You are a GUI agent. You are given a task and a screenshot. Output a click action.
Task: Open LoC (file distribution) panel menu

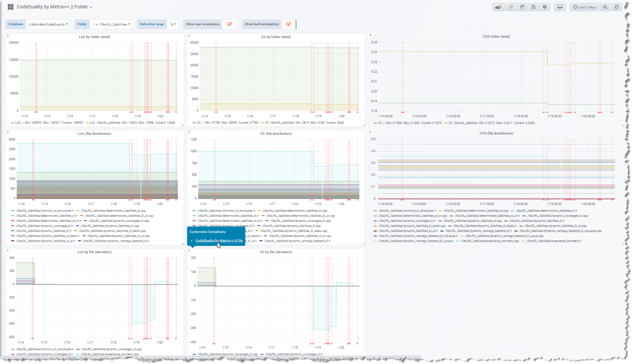tap(95, 133)
